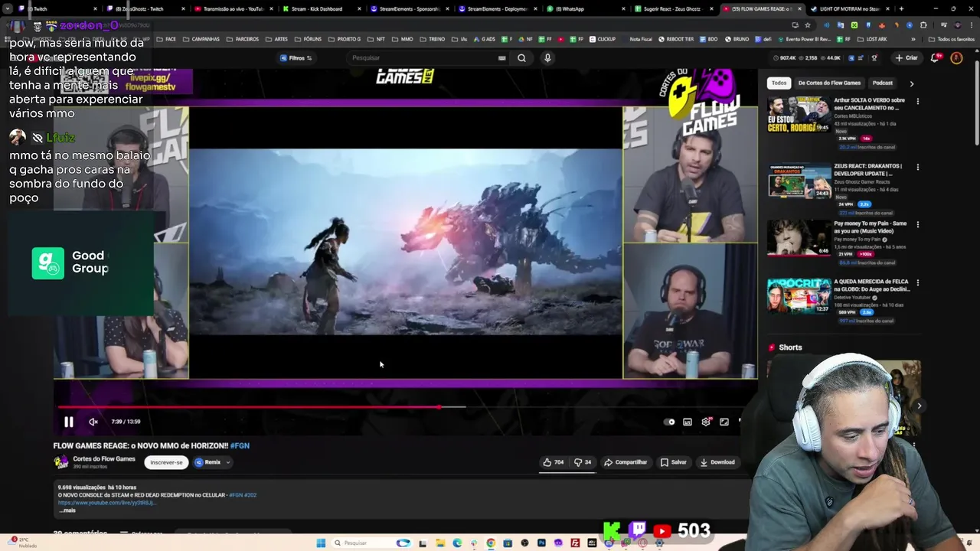The height and width of the screenshot is (551, 980).
Task: Expand the Remix dropdown arrow
Action: [x=227, y=462]
